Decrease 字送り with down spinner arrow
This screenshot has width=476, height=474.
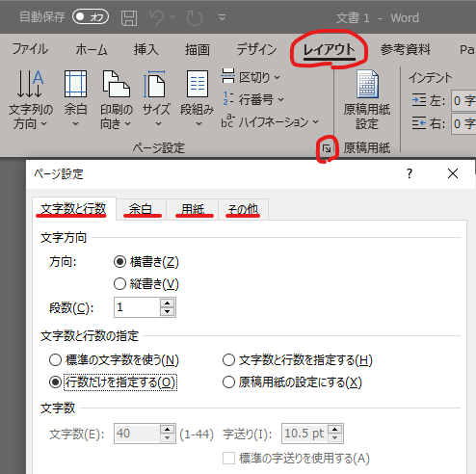(x=335, y=438)
